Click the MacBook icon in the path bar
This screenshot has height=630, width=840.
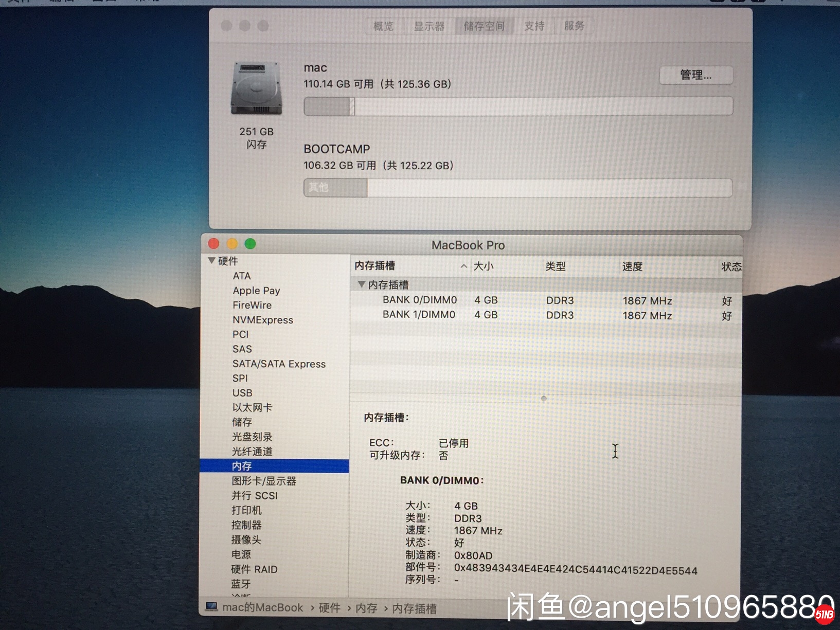[211, 607]
